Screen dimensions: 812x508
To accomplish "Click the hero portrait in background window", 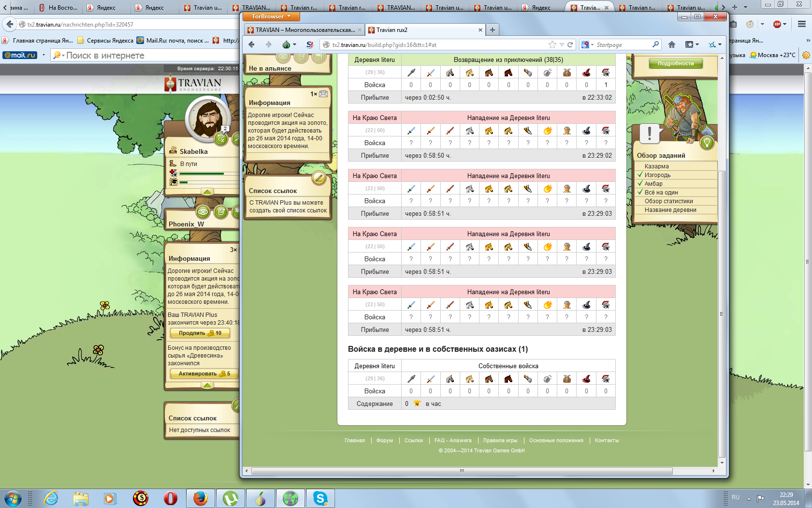I will coord(209,119).
